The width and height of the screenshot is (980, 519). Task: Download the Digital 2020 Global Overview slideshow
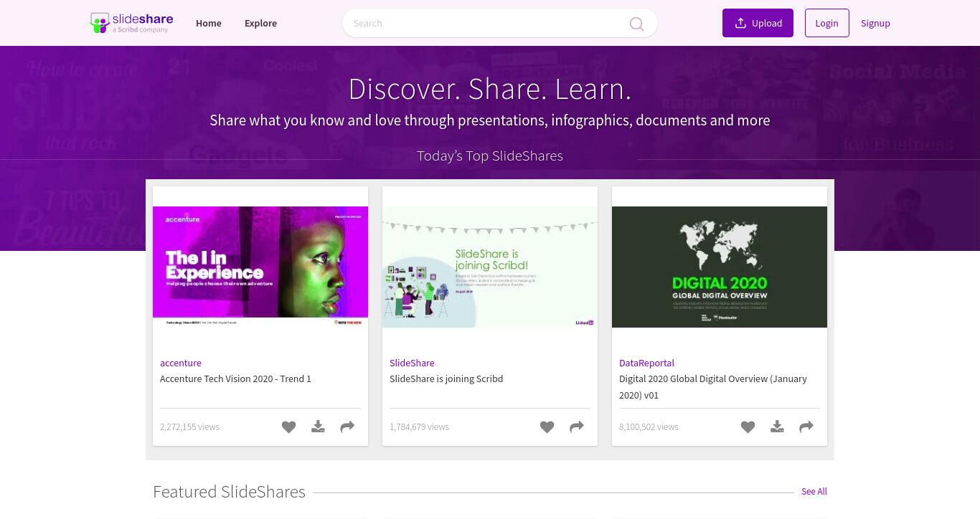(x=777, y=427)
